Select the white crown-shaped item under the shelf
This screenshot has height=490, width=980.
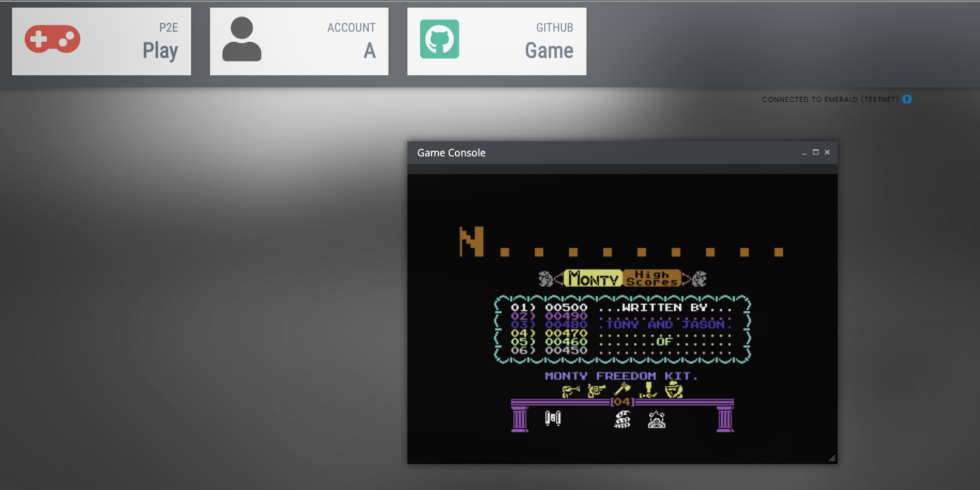click(x=657, y=419)
